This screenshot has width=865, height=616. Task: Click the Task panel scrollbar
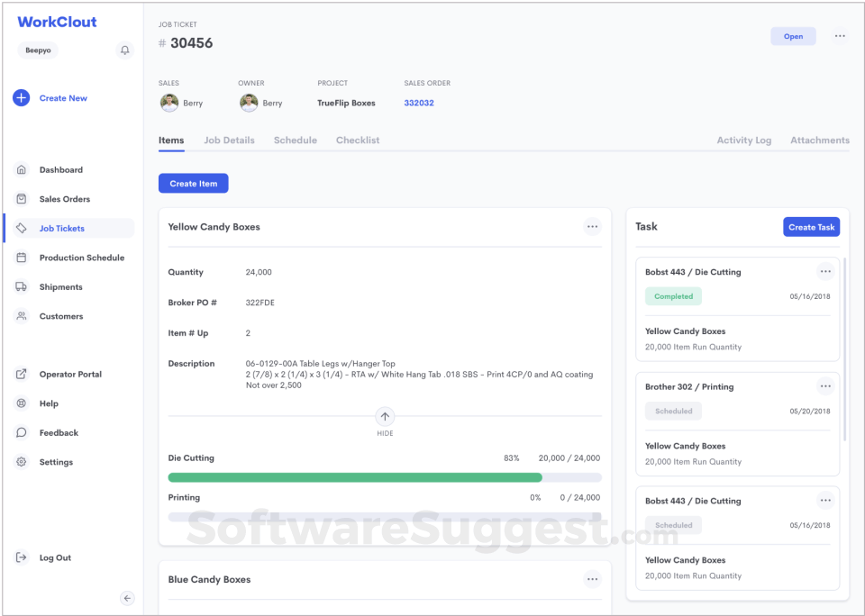(x=844, y=349)
